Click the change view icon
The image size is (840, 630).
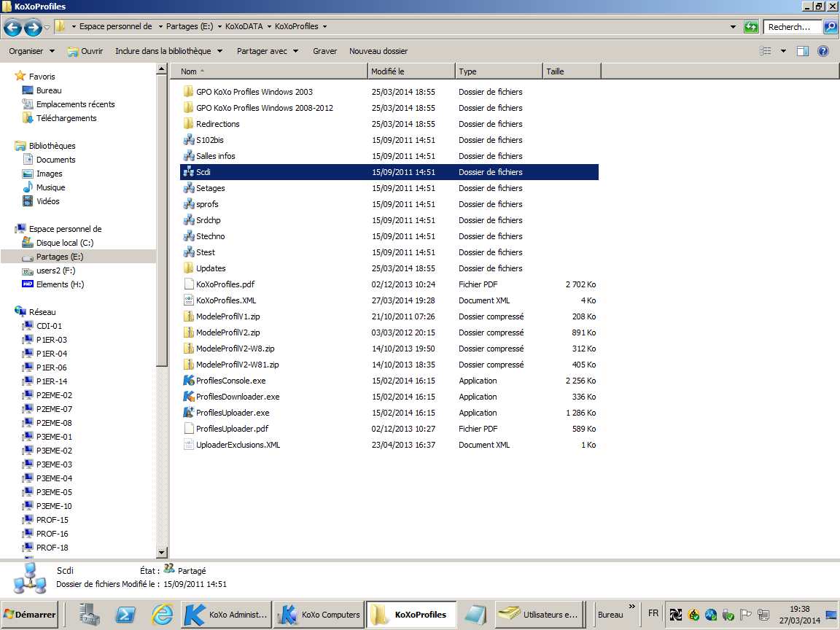click(x=766, y=51)
